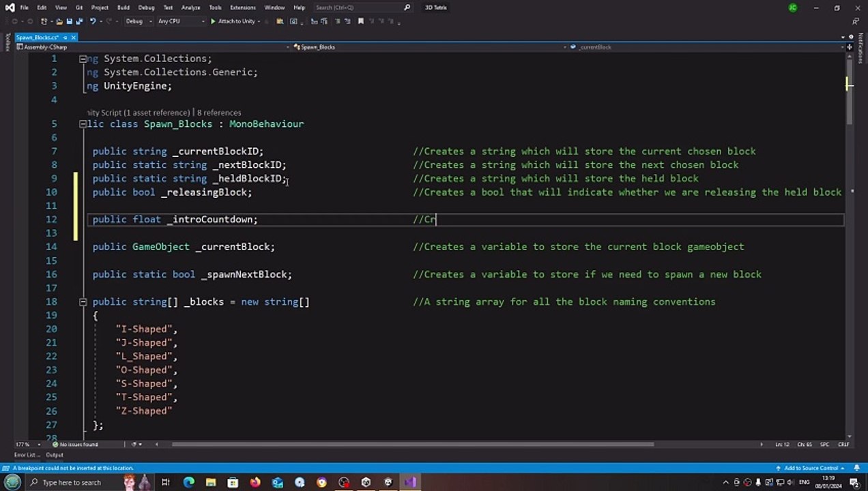Open the Output tab
The width and height of the screenshot is (868, 491).
tap(55, 455)
